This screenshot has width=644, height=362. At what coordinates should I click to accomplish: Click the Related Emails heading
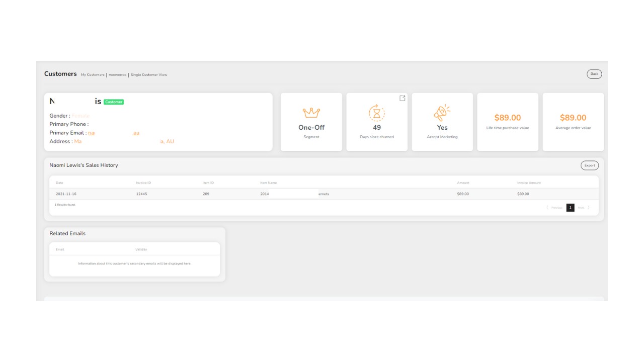pos(67,233)
